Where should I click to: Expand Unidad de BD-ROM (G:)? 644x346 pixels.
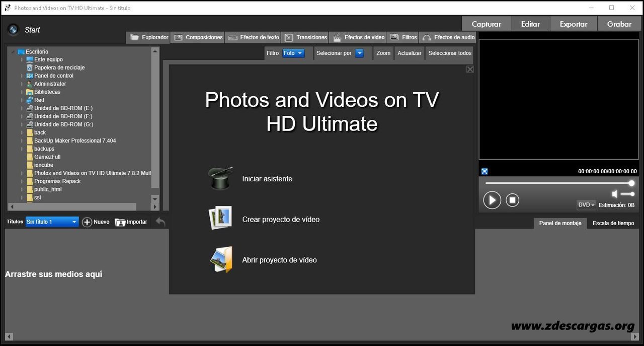pyautogui.click(x=22, y=124)
